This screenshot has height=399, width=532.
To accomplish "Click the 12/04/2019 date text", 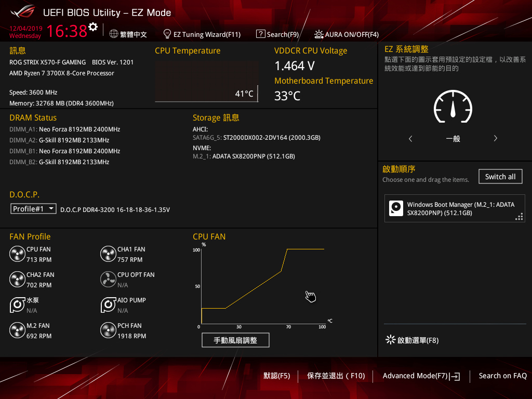I will click(26, 29).
